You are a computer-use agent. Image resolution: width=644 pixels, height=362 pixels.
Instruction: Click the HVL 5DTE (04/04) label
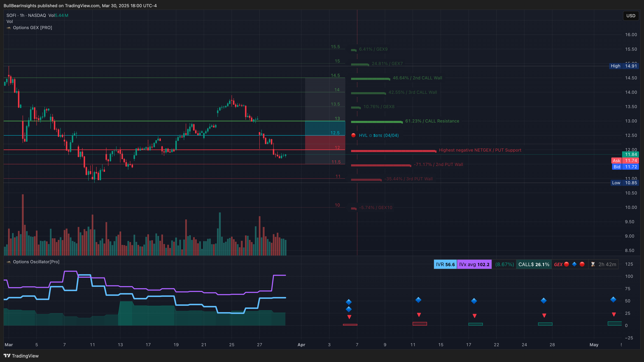click(x=379, y=135)
